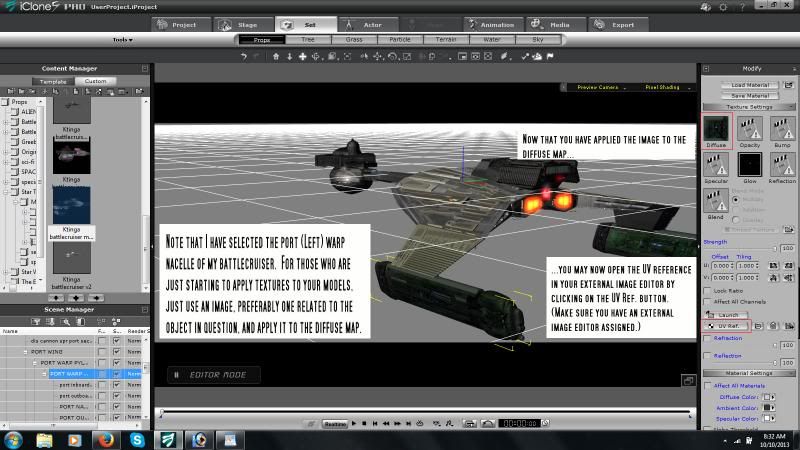Select the Reflection texture channel icon
This screenshot has height=450, width=800.
click(x=782, y=164)
